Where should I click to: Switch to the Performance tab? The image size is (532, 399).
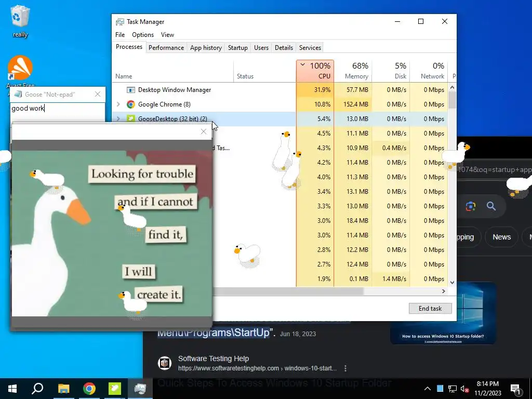point(166,47)
